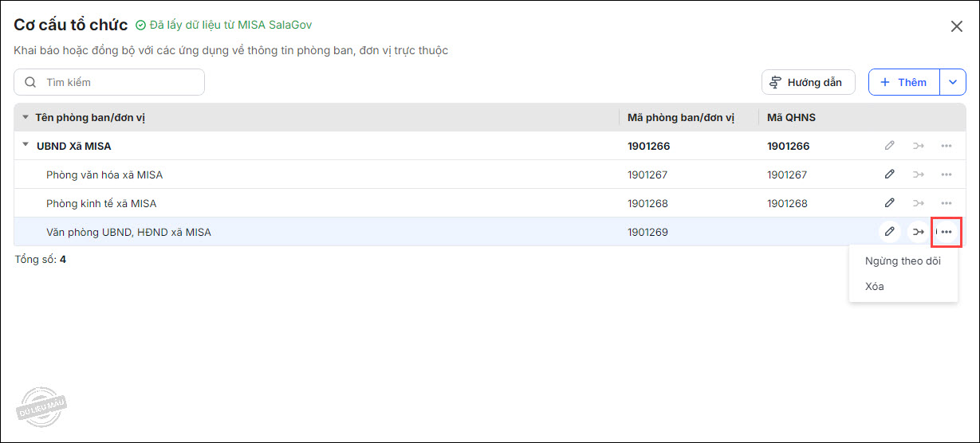Select Ngừng theo dõi from context menu

tap(903, 261)
